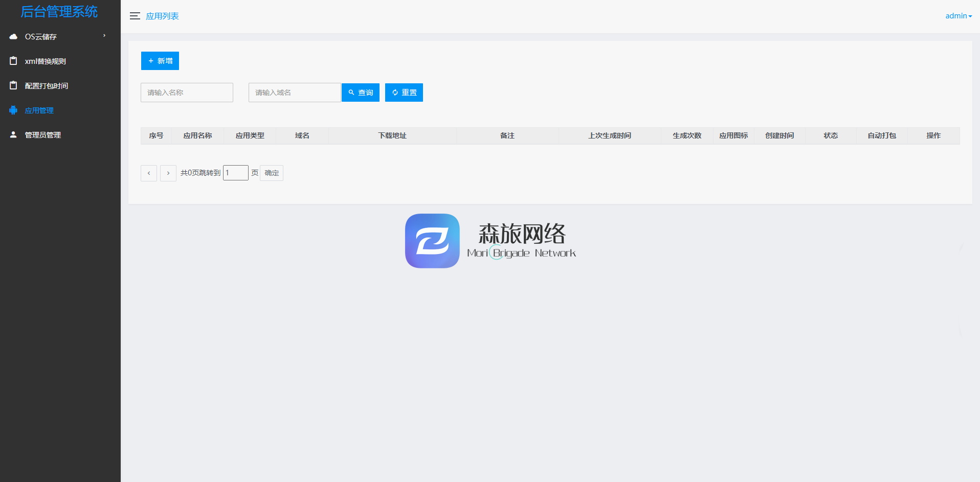Click the clipboard icon beside xml替换规则
The width and height of the screenshot is (980, 482).
pos(13,61)
